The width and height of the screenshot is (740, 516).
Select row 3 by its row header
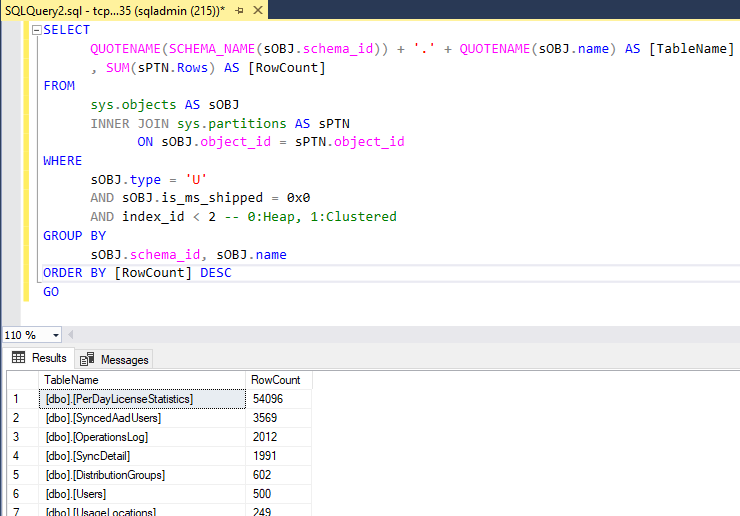[x=22, y=437]
